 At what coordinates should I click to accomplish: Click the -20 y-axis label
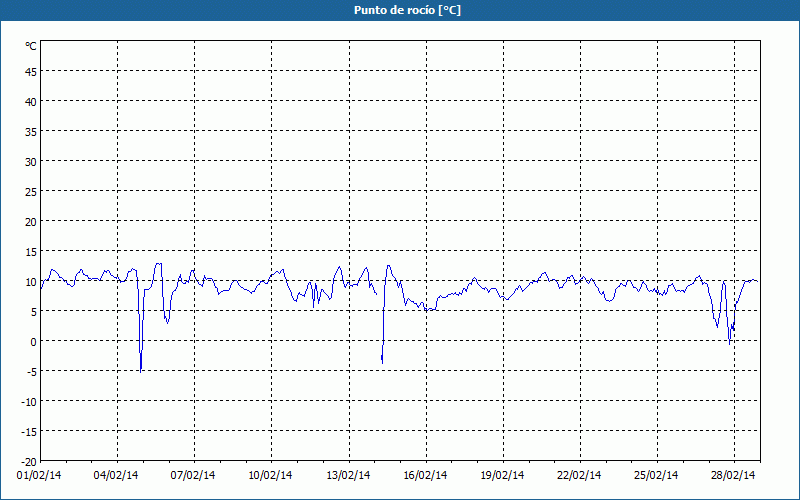tap(29, 462)
